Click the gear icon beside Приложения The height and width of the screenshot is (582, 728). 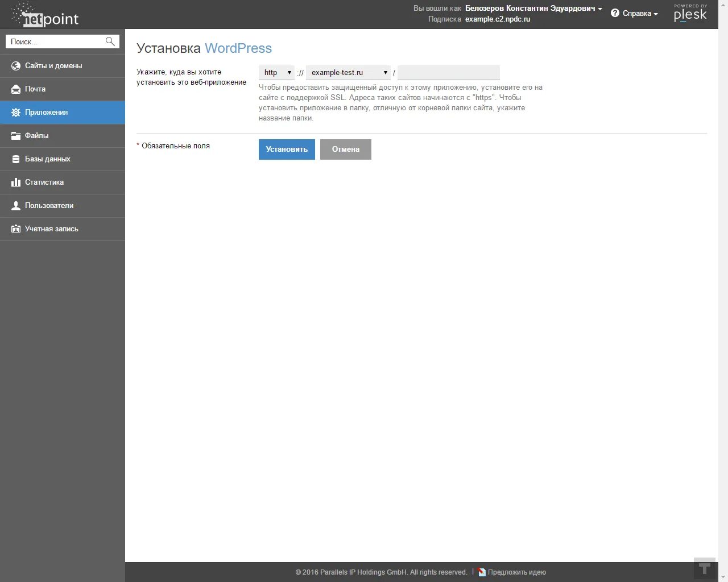point(16,113)
